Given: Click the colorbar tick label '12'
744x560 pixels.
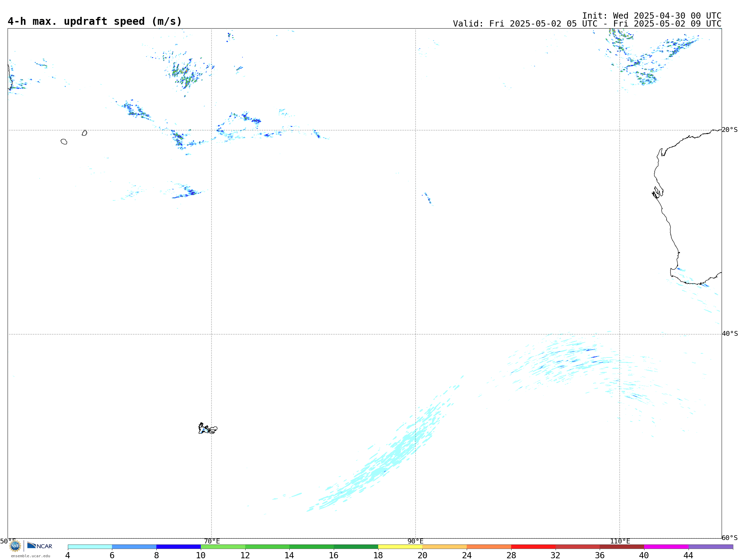Looking at the screenshot, I should click(245, 555).
